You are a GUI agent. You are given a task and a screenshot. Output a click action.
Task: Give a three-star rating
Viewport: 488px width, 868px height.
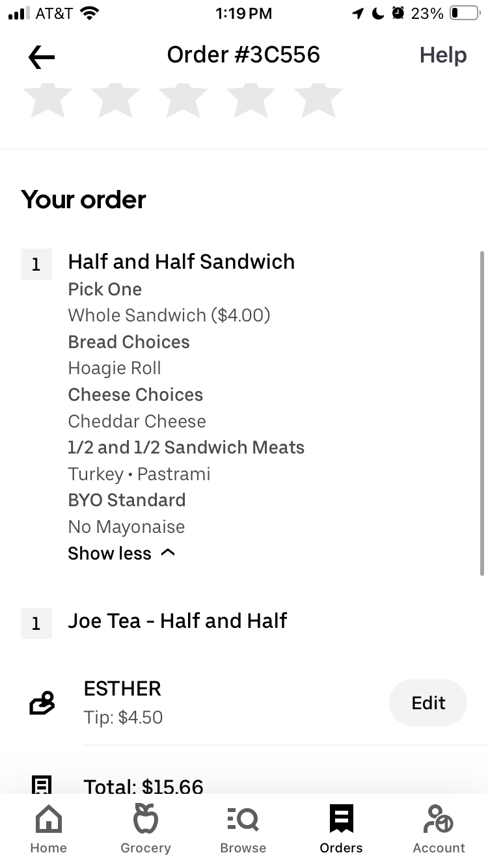tap(183, 100)
